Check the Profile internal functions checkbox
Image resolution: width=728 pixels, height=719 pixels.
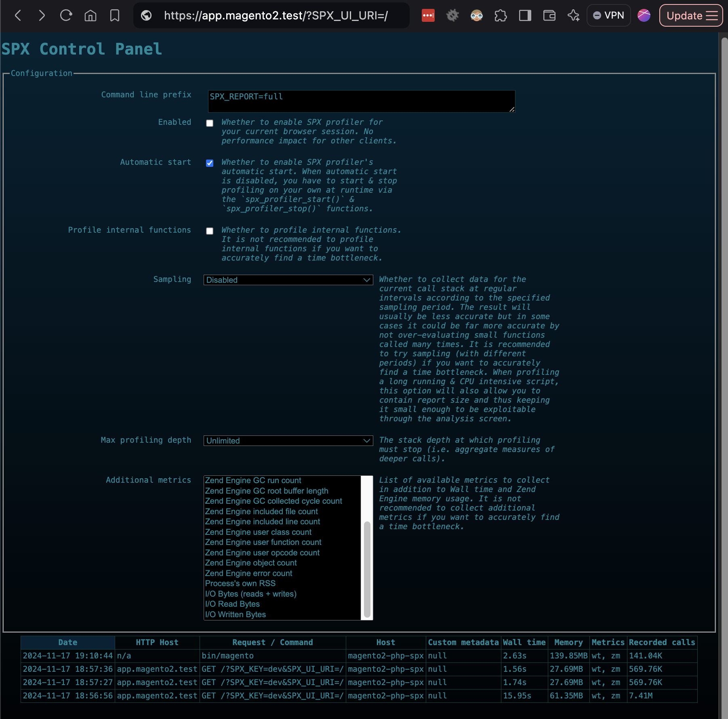(x=209, y=231)
